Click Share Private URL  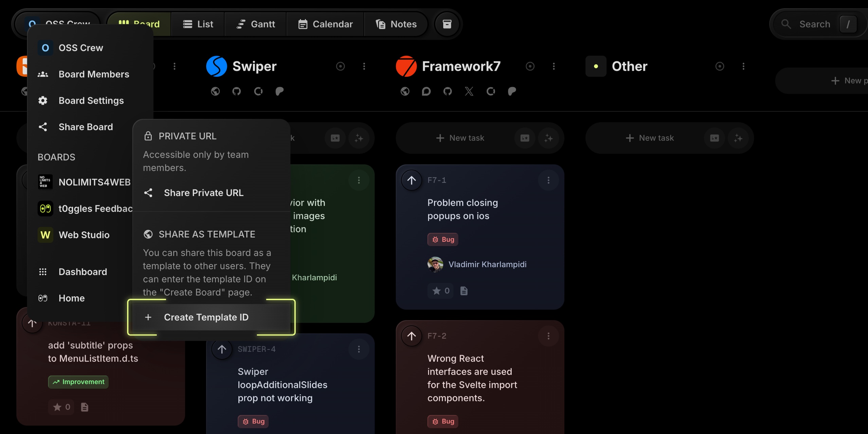click(203, 193)
